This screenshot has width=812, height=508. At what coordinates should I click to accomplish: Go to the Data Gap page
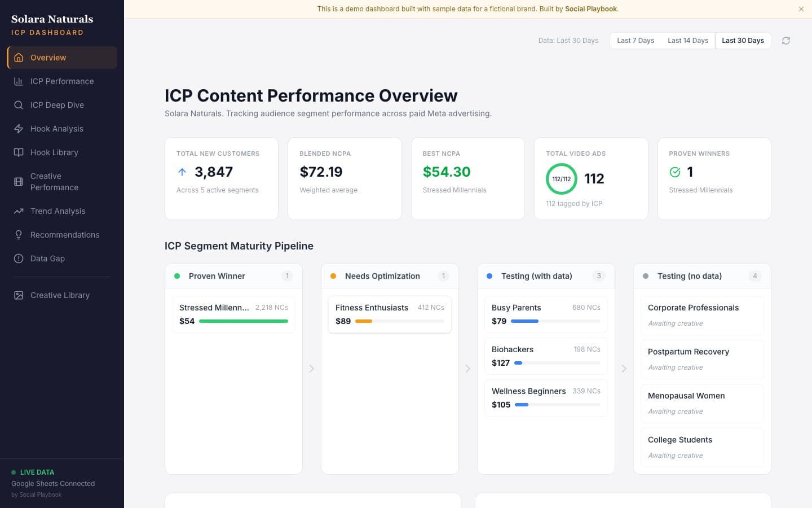pyautogui.click(x=47, y=259)
